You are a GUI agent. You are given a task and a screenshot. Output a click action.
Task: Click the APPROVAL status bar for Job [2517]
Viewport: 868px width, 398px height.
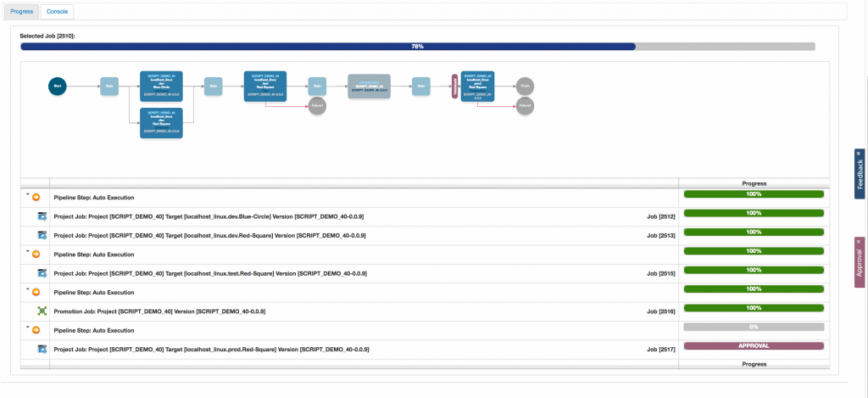coord(754,346)
